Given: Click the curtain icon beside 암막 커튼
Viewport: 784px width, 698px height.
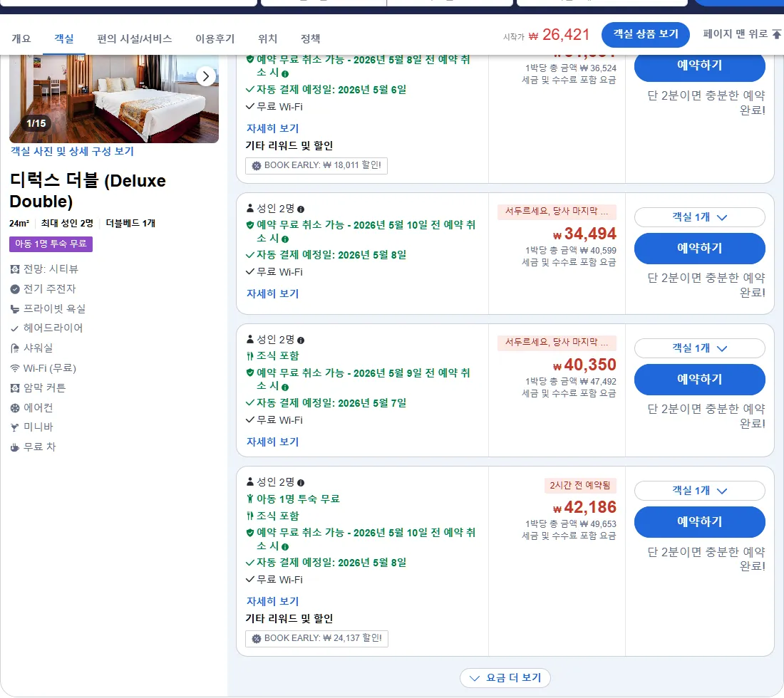Looking at the screenshot, I should (x=15, y=388).
